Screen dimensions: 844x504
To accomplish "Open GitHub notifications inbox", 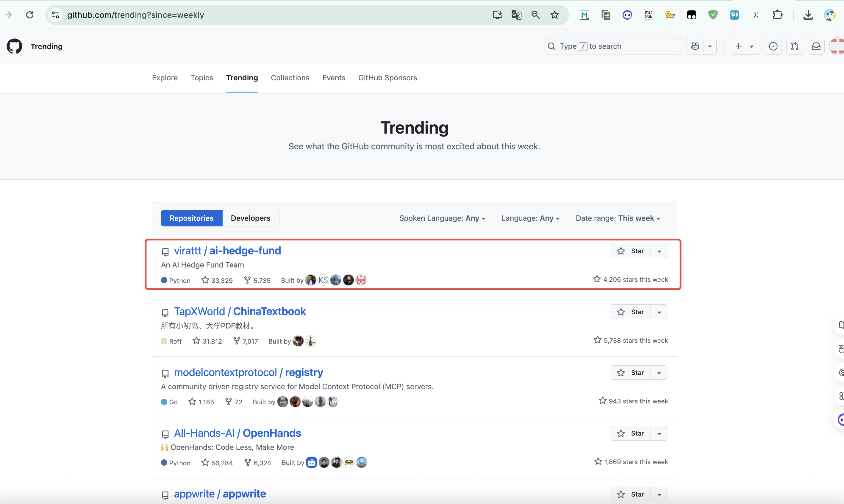I will [816, 46].
